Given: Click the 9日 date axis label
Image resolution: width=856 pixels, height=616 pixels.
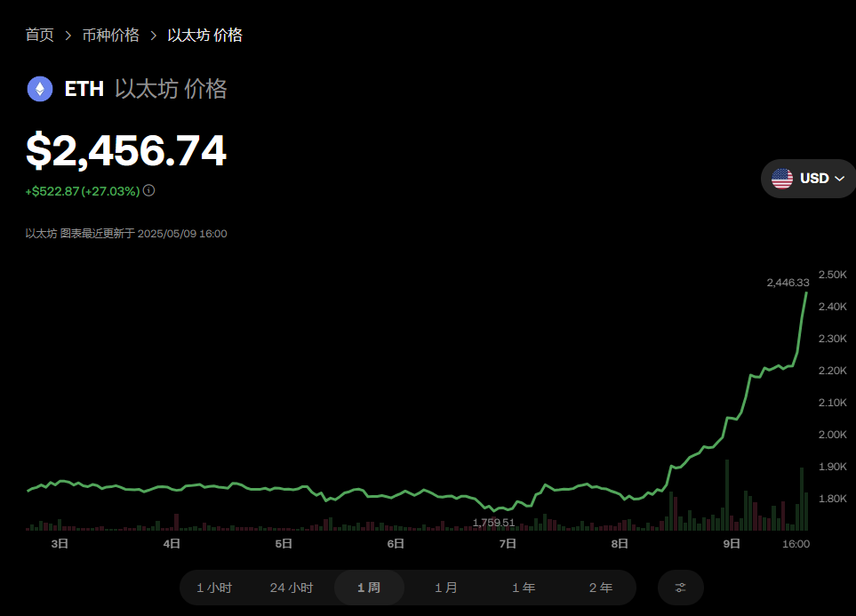Looking at the screenshot, I should coord(732,543).
